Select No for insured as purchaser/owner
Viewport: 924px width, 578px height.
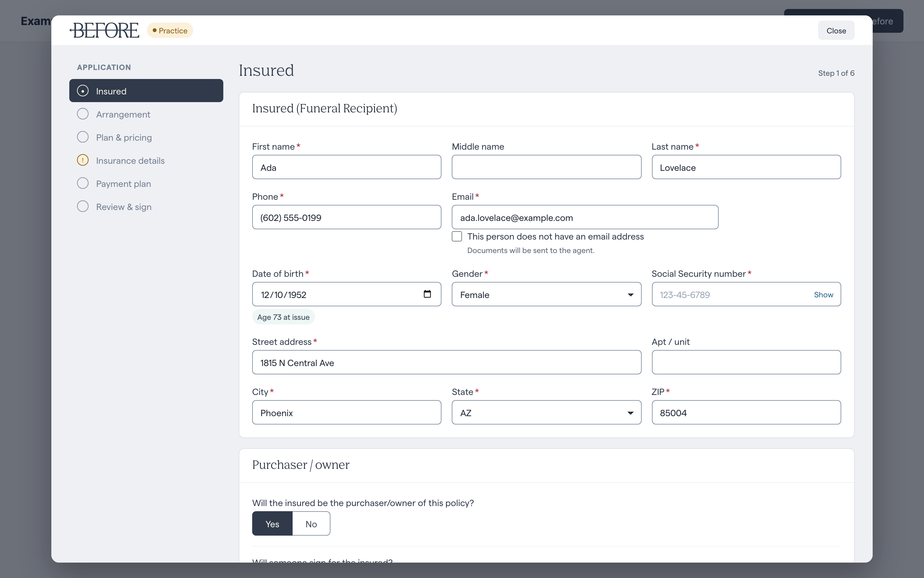(x=311, y=524)
